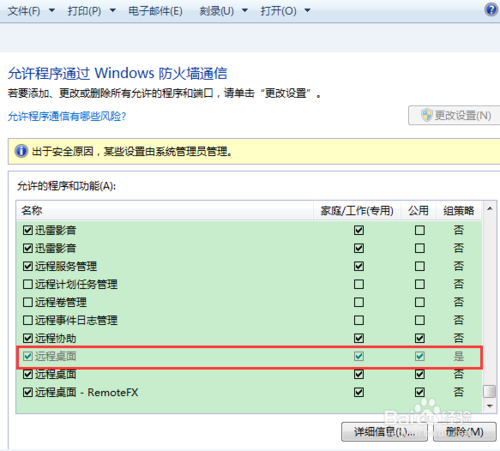Image resolution: width=500 pixels, height=451 pixels.
Task: Click the 详细信息(L)... button
Action: coord(384,432)
